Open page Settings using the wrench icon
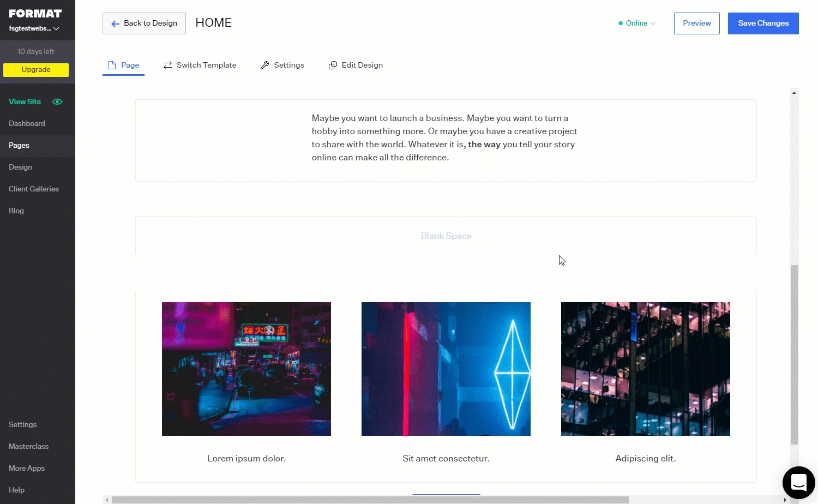 coord(265,65)
